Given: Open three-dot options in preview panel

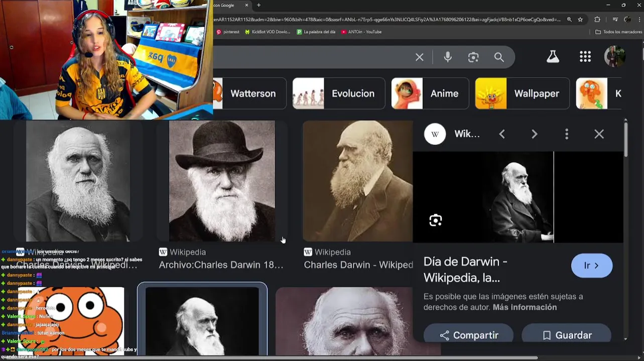Looking at the screenshot, I should click(x=567, y=134).
